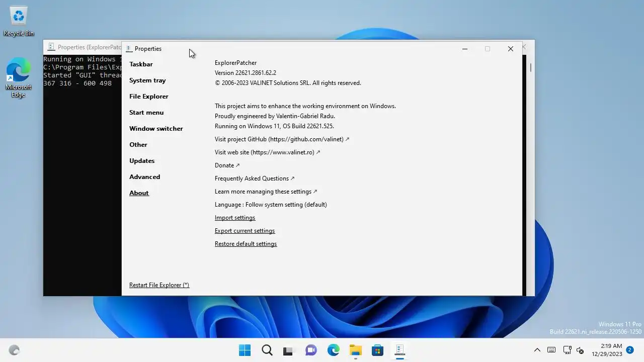Open the Language setting dropdown
The image size is (644, 362).
tap(271, 205)
